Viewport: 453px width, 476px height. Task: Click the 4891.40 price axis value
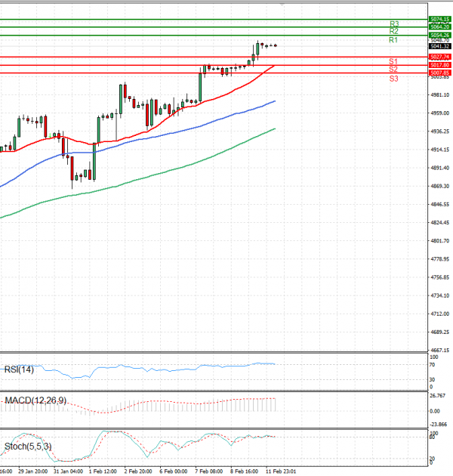440,168
